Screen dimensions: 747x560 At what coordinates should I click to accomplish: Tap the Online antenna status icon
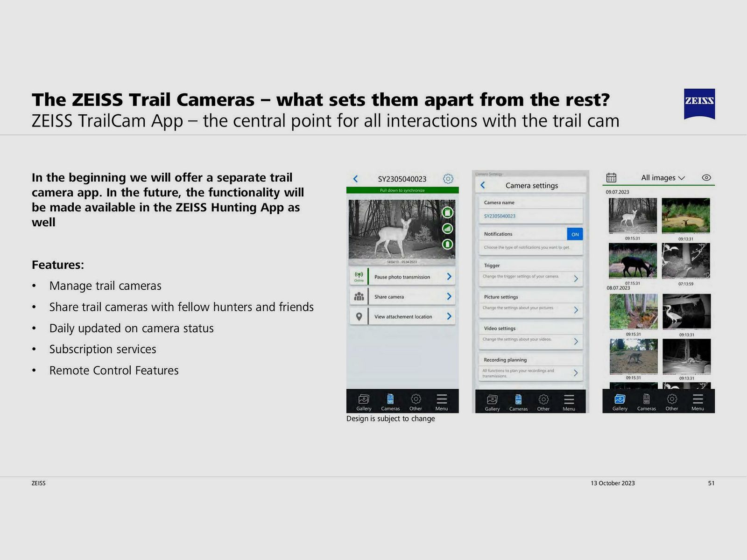[x=359, y=277]
